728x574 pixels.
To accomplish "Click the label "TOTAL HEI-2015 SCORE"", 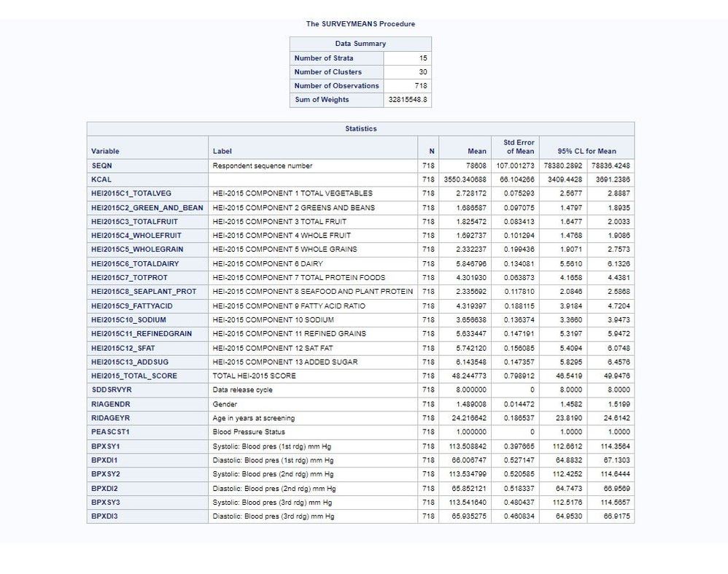I will pos(254,376).
